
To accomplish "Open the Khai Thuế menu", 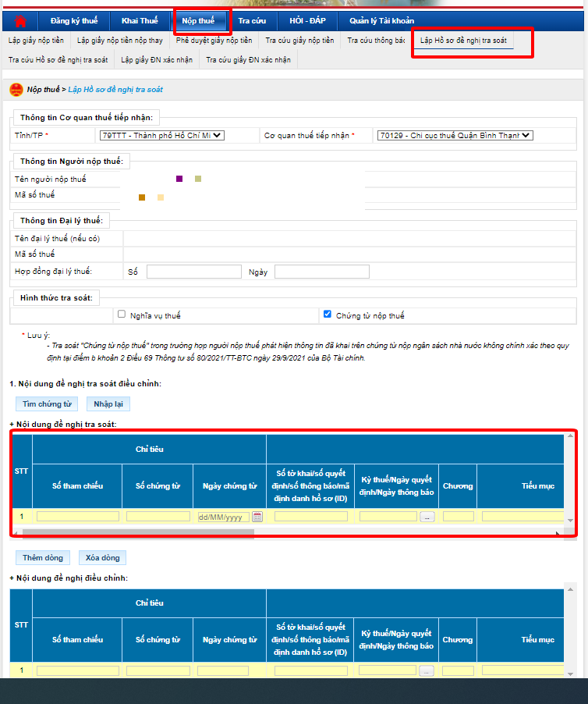I will tap(140, 21).
